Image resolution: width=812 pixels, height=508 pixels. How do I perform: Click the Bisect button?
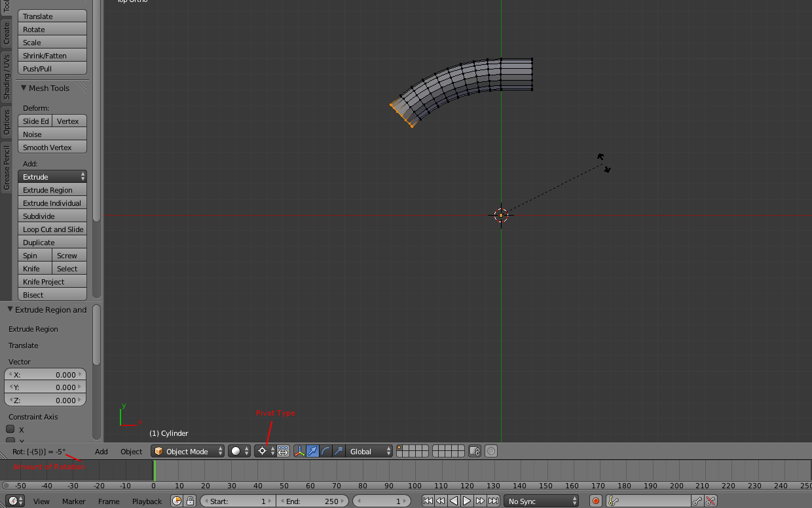(52, 294)
